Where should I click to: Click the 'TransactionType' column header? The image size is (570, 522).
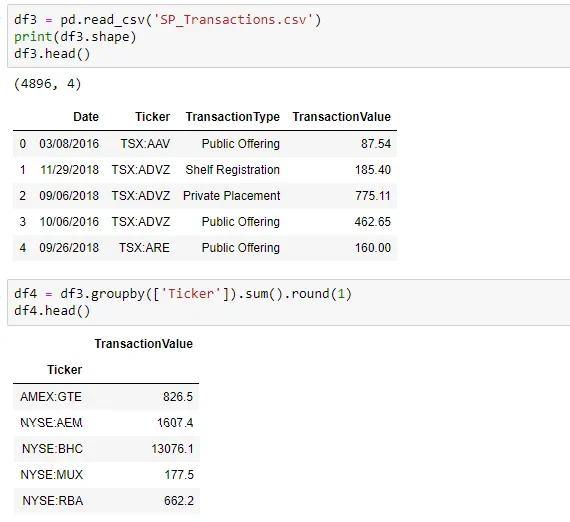[x=233, y=117]
